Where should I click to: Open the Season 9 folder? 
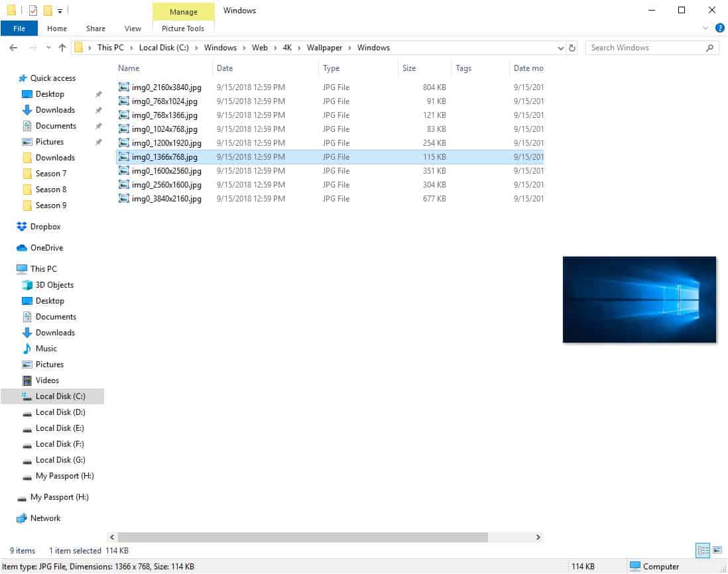[50, 205]
